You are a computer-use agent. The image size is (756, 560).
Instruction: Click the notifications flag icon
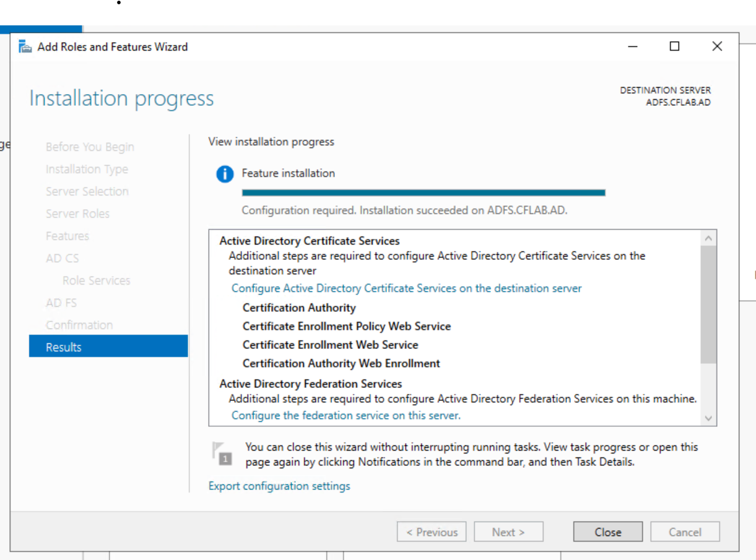click(222, 454)
